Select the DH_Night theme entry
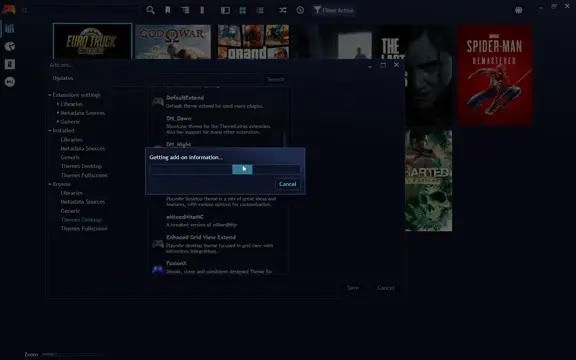The width and height of the screenshot is (576, 360). point(217,144)
